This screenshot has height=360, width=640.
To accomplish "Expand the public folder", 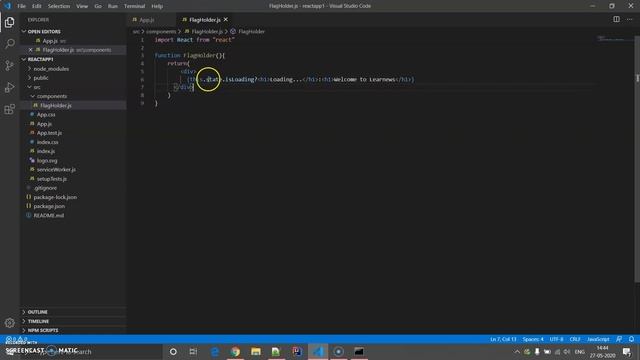I will 73,78.
